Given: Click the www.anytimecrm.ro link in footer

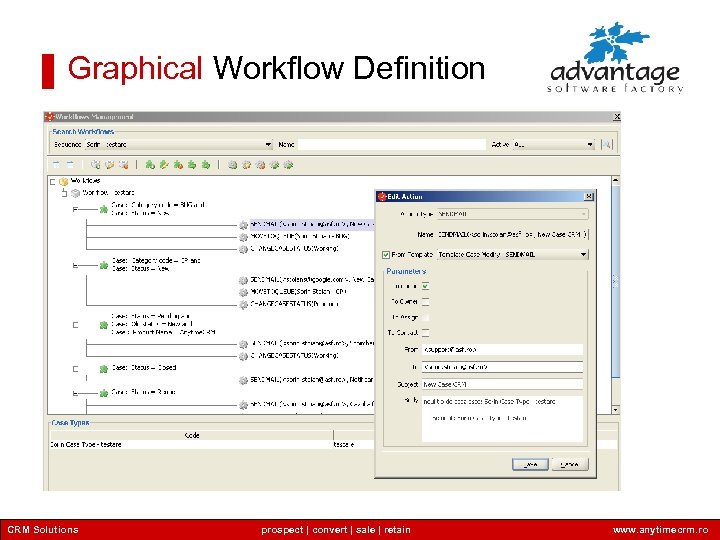Looking at the screenshot, I should coord(660,530).
